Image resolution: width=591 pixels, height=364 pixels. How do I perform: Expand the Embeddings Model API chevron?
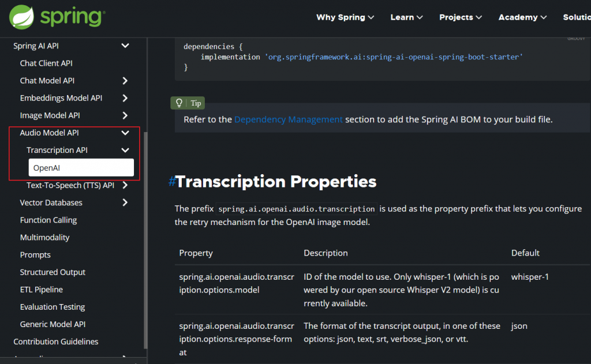point(125,98)
